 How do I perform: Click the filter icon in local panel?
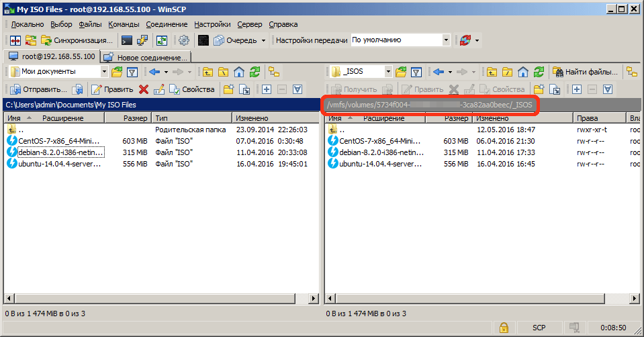point(132,72)
